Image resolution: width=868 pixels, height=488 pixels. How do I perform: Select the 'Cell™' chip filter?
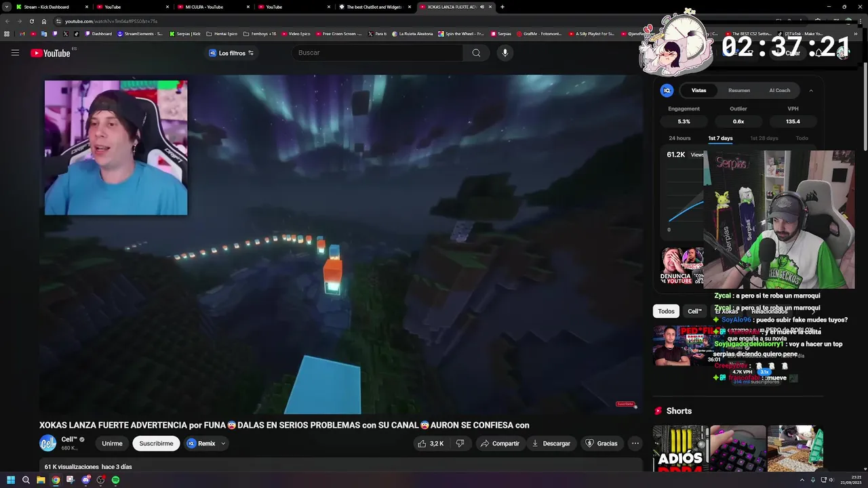(x=694, y=311)
